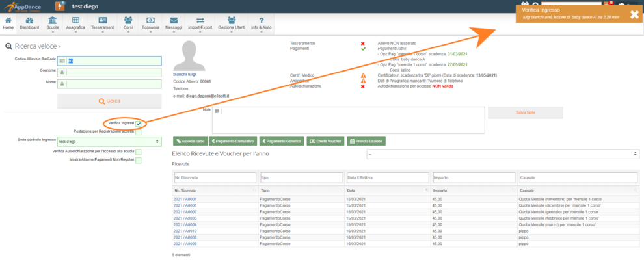Screen dimensions: 644x264
Task: Expand the Messaggi menu
Action: pyautogui.click(x=173, y=23)
